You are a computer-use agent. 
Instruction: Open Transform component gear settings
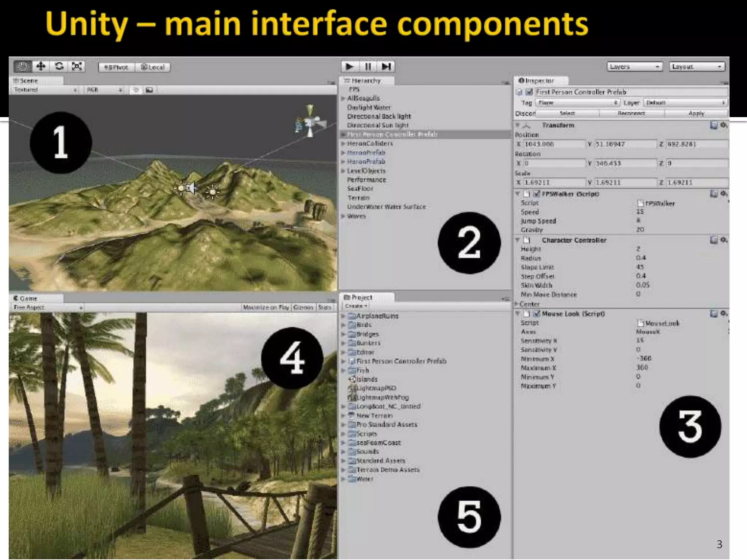[724, 125]
